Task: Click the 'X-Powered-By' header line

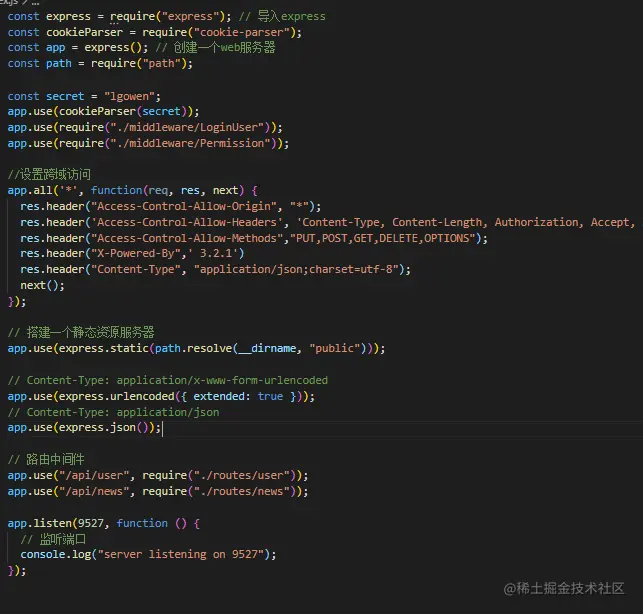Action: tap(132, 253)
